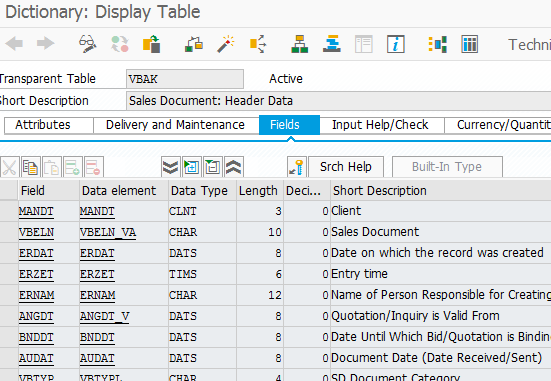The image size is (551, 381).
Task: Click the graphic/relations diagram icon
Action: (x=437, y=44)
